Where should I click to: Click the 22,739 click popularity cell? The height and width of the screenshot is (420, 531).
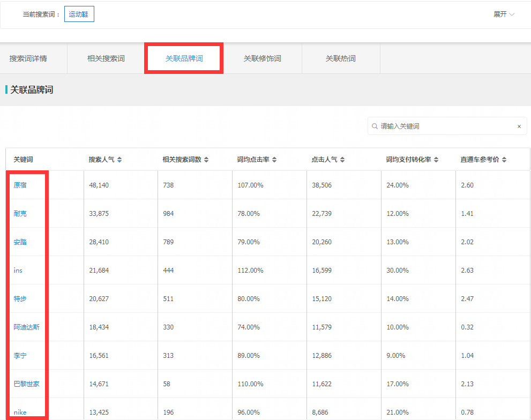click(321, 214)
